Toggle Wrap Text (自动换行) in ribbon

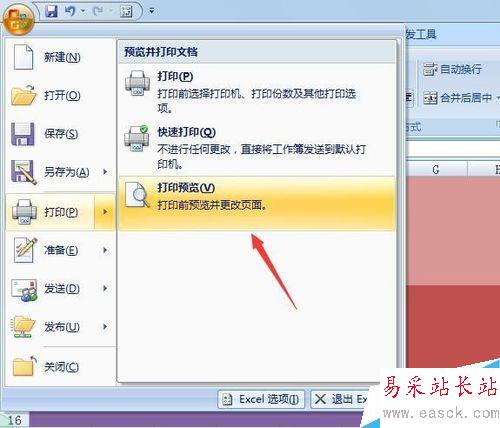(x=452, y=69)
